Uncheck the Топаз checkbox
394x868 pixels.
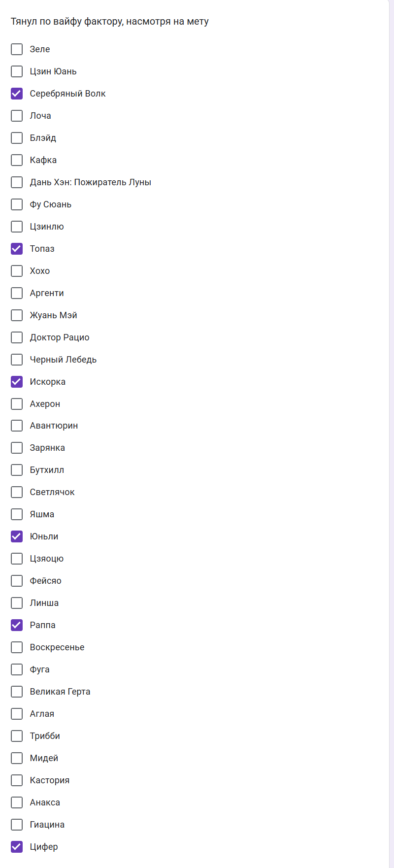coord(17,249)
